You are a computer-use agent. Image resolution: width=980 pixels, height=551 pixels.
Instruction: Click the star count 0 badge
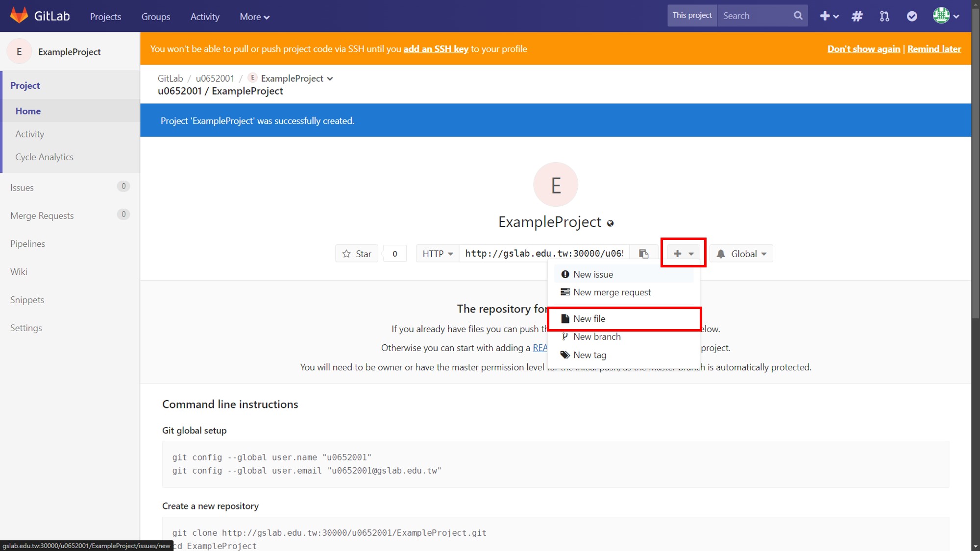coord(394,254)
